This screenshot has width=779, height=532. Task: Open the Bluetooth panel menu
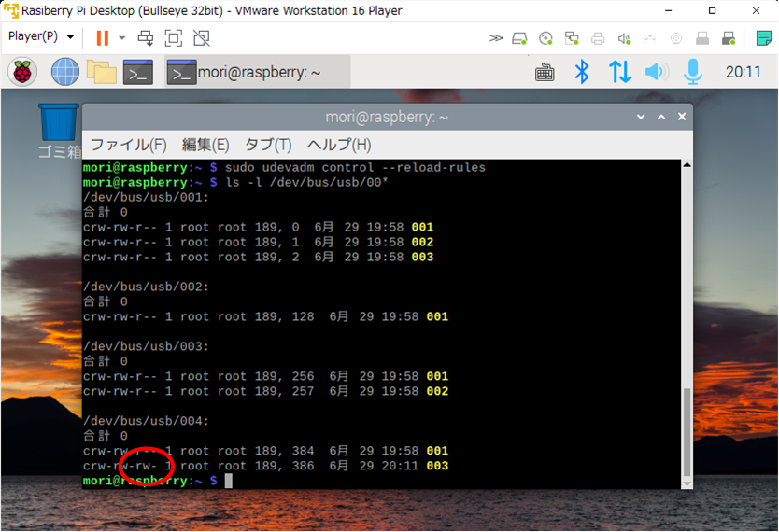click(x=582, y=72)
